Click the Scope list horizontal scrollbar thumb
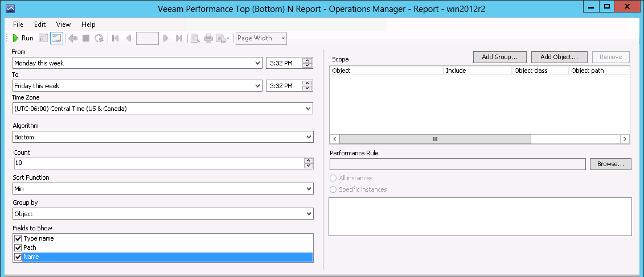 point(435,139)
